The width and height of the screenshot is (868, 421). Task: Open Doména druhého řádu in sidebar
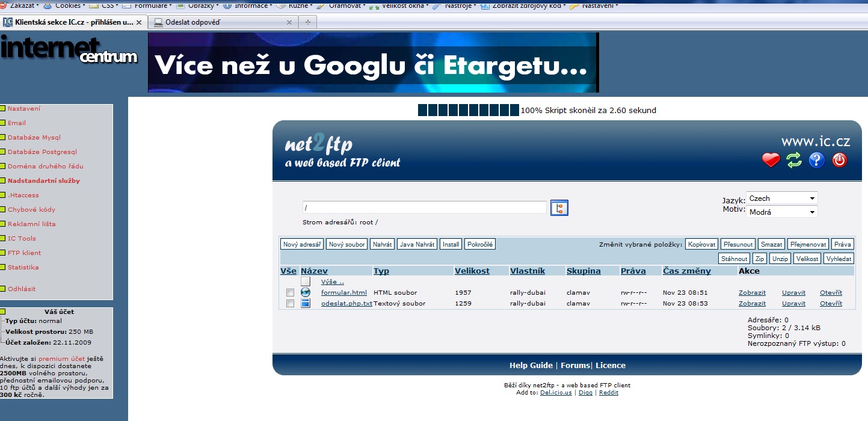(46, 166)
